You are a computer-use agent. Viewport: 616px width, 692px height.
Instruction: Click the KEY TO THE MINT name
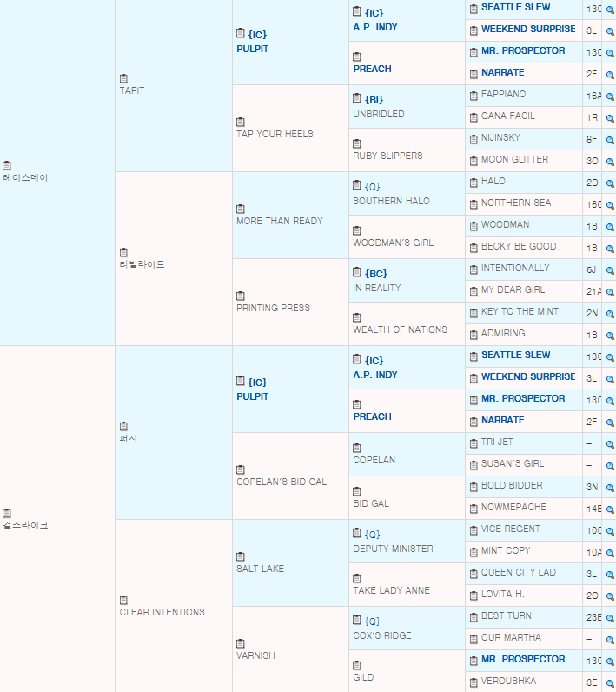[x=520, y=312]
